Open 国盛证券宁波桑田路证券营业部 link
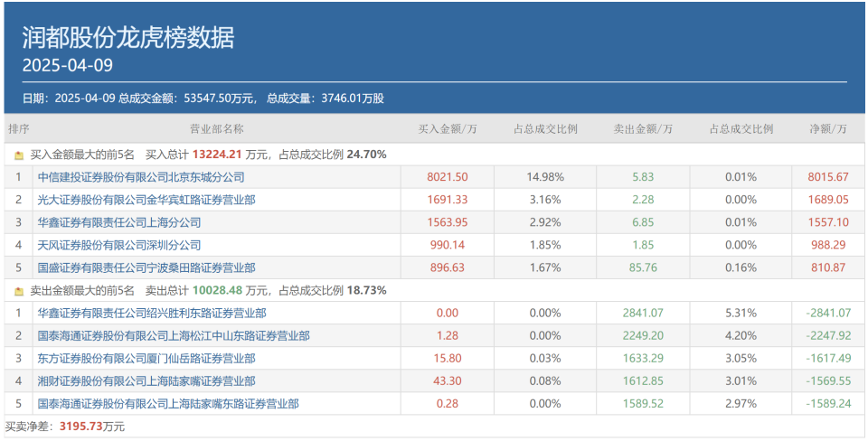The width and height of the screenshot is (868, 441). [146, 267]
